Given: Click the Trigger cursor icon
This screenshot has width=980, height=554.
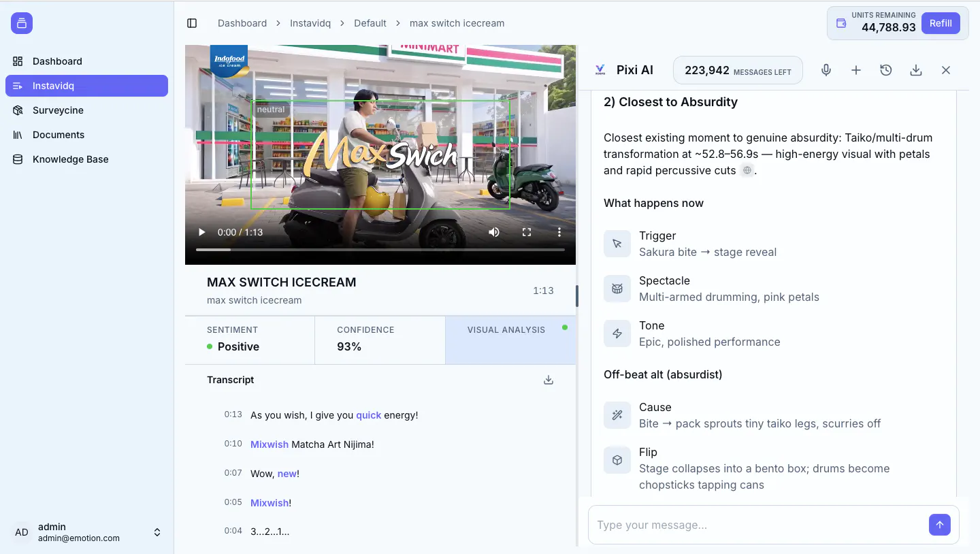Looking at the screenshot, I should point(617,244).
